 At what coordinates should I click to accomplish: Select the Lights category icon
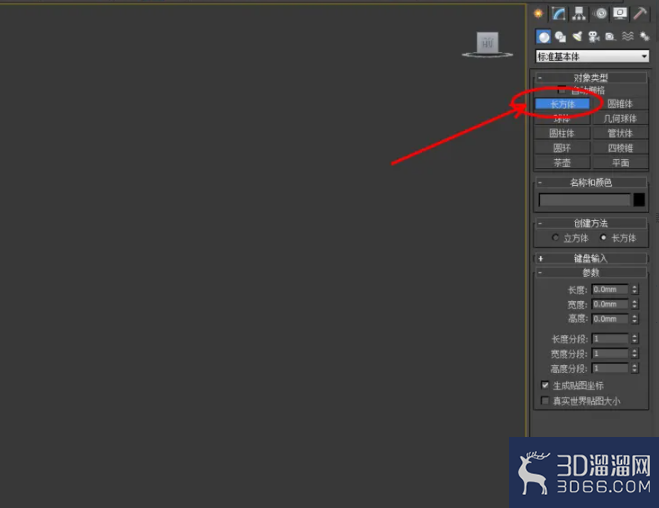(x=577, y=37)
